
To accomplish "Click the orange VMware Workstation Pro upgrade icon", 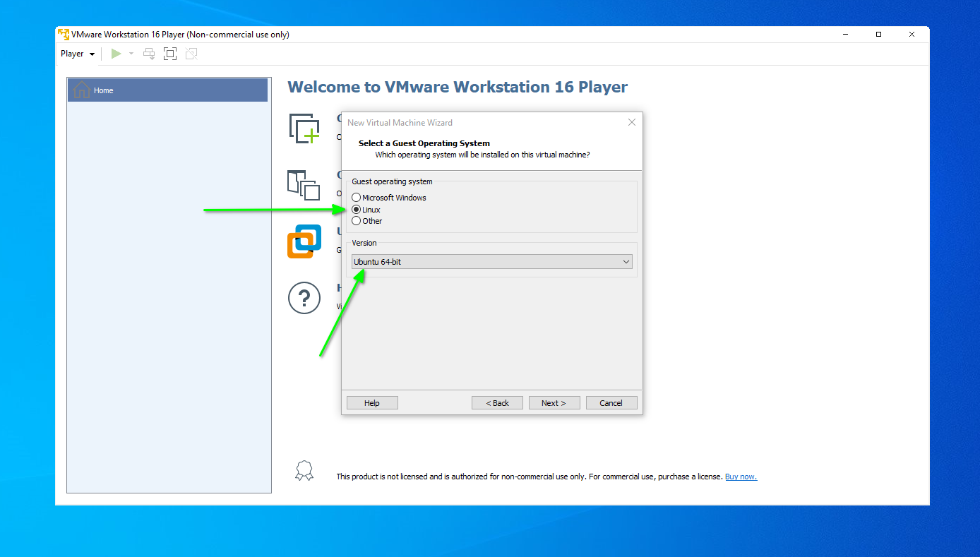I will 304,241.
